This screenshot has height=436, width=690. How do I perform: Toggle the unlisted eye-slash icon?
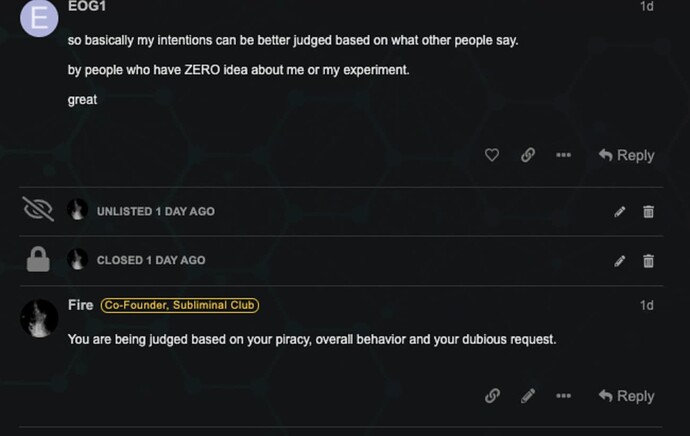tap(38, 210)
